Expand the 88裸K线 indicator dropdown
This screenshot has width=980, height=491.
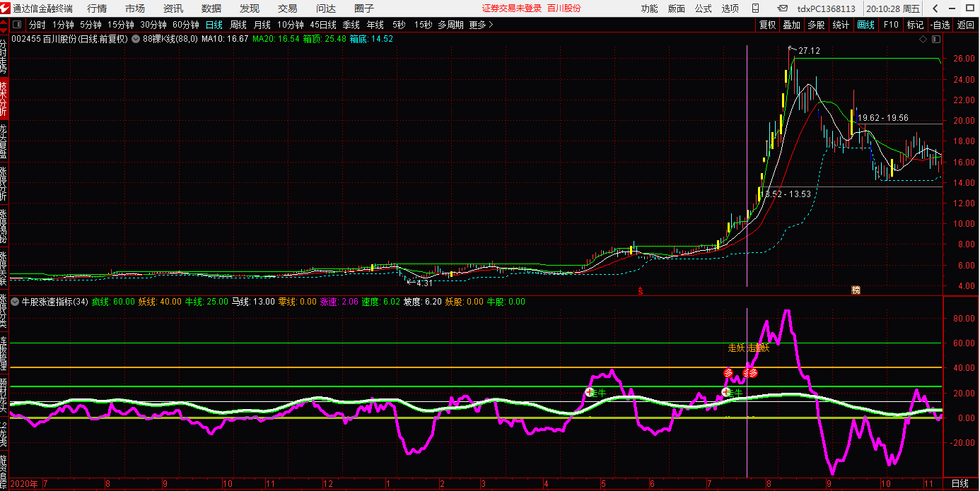136,40
